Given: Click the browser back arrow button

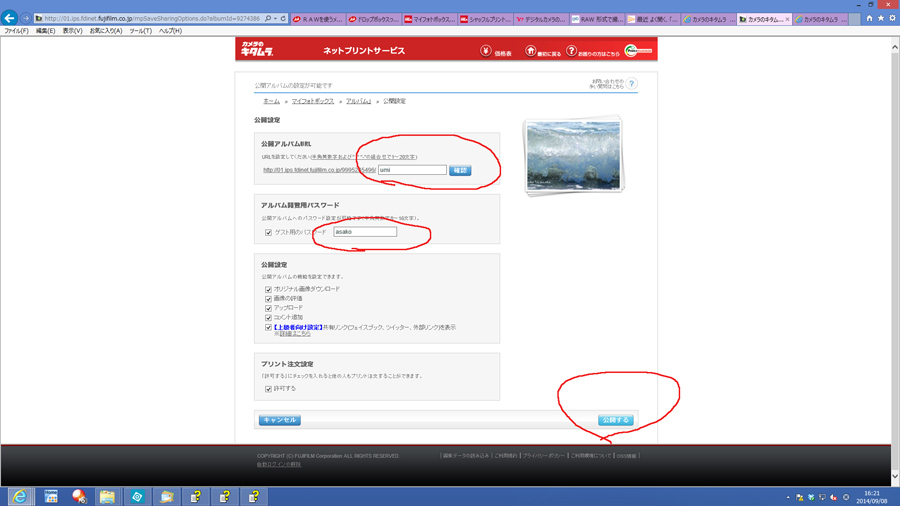Looking at the screenshot, I should tap(10, 18).
